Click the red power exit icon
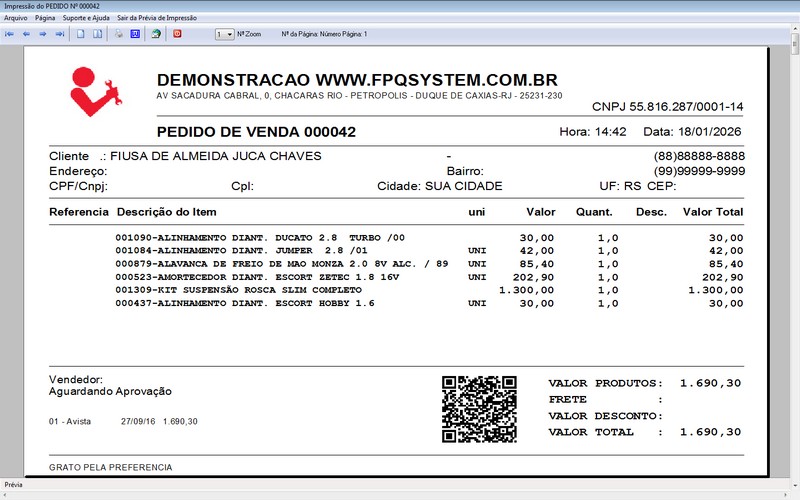This screenshot has height=500, width=800. coord(177,34)
